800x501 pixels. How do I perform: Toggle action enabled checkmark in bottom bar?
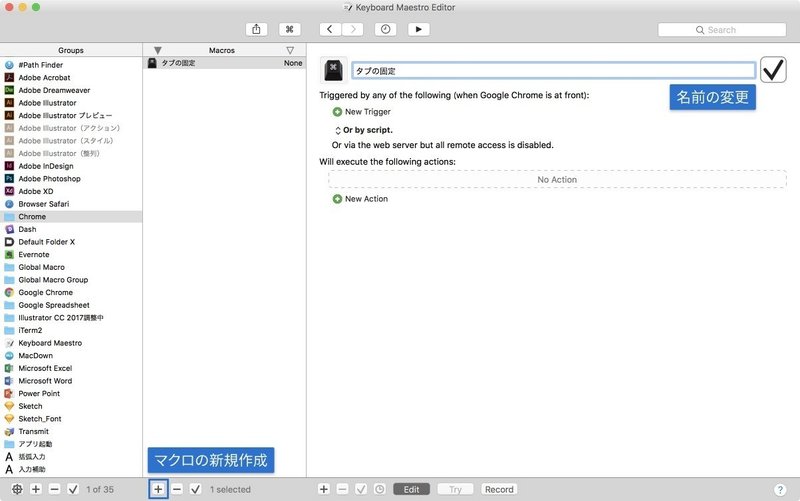(x=361, y=489)
